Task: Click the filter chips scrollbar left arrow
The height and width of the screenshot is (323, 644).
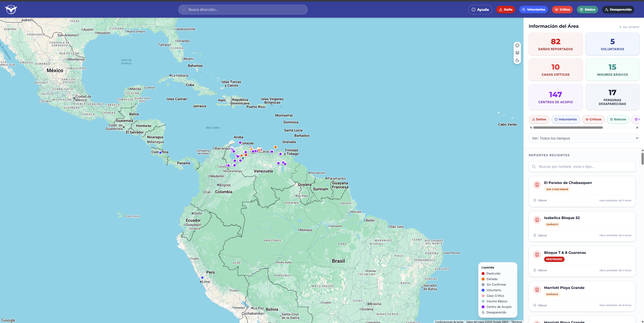Action: point(531,128)
